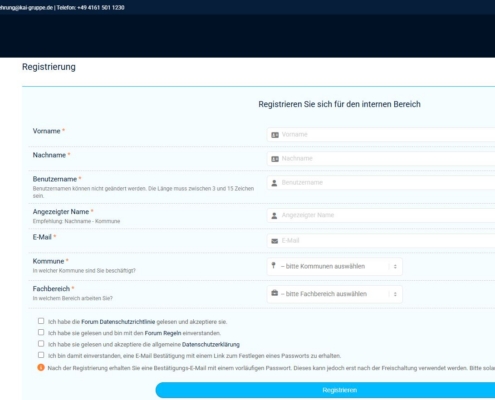Click the 'Angezeigter Name' field label

tap(61, 212)
